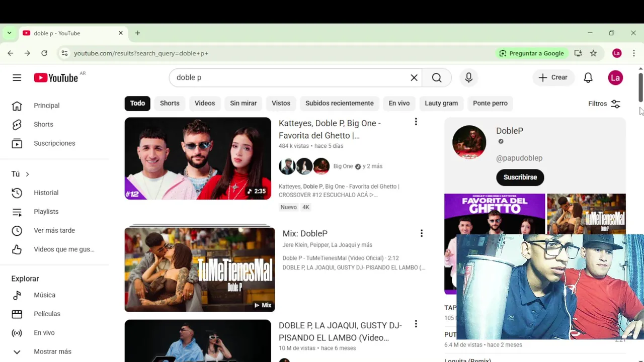Click the Crear button
Image resolution: width=644 pixels, height=362 pixels.
click(553, 77)
